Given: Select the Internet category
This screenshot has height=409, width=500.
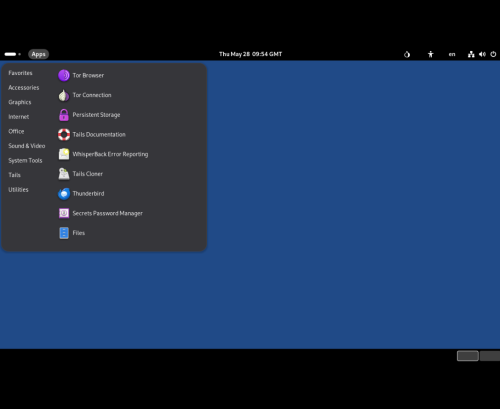Looking at the screenshot, I should tap(19, 117).
